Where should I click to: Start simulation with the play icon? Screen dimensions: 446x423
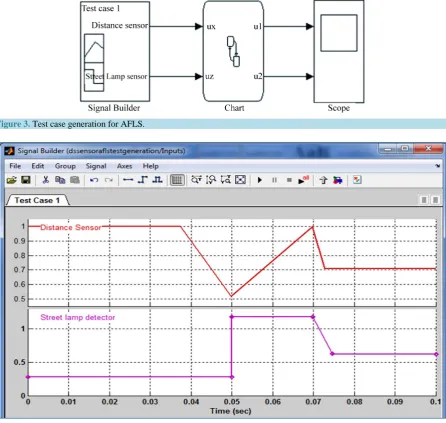[x=260, y=180]
